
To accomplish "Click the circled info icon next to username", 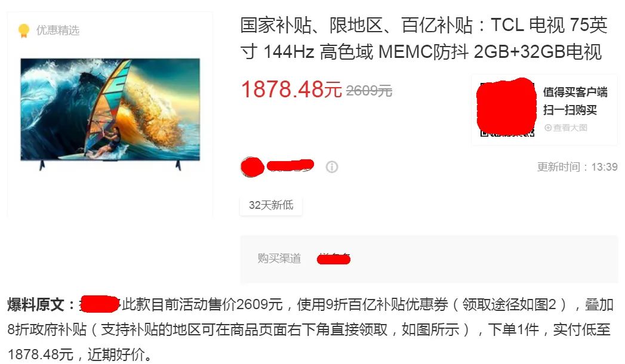I will pos(332,167).
